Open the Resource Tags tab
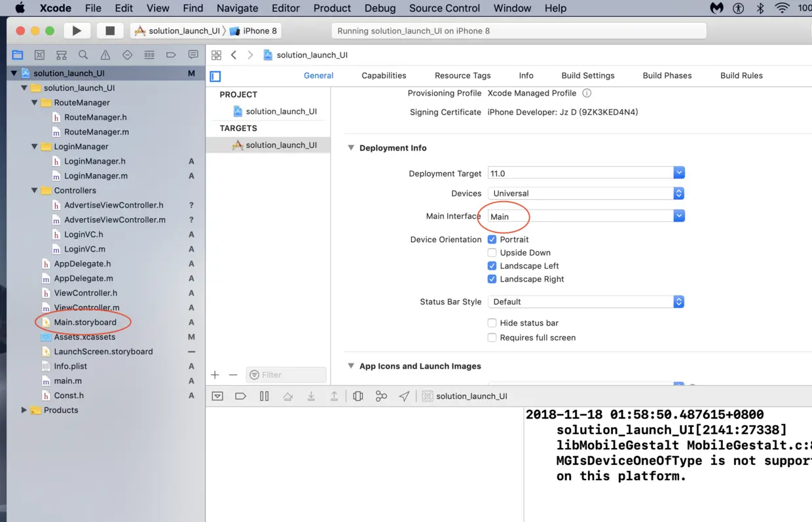 pyautogui.click(x=462, y=76)
